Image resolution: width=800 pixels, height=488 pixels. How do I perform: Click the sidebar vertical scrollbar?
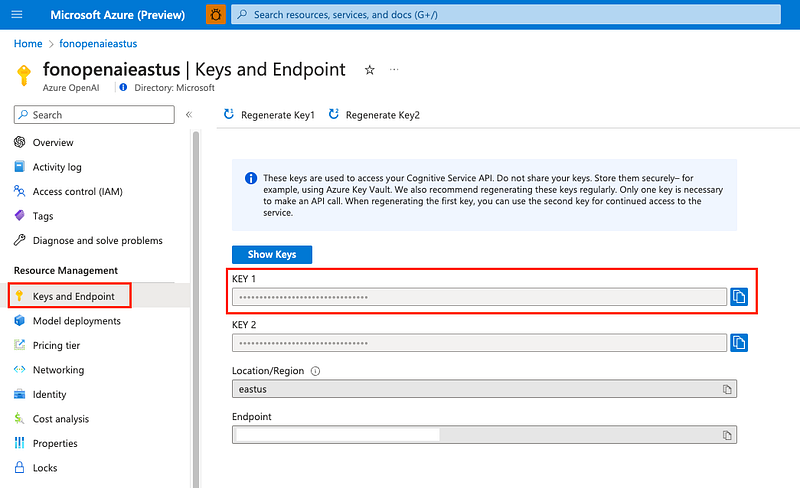(x=196, y=309)
